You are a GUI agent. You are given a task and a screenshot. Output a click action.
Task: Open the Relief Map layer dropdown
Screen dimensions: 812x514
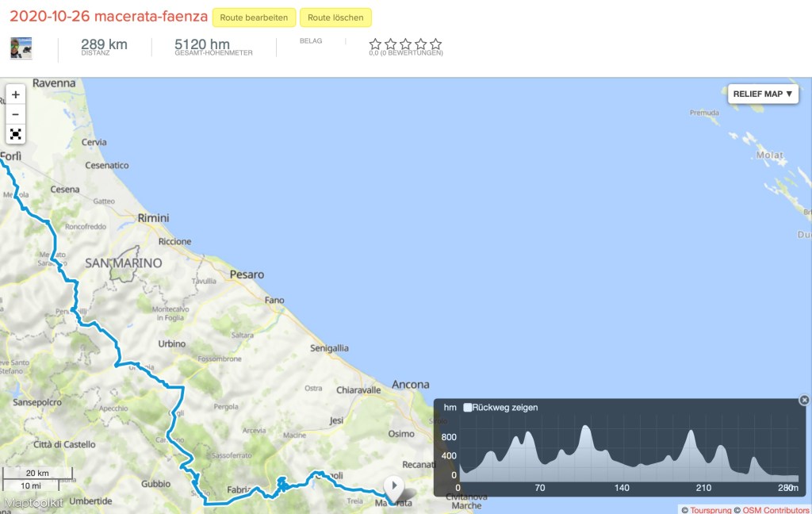[762, 94]
